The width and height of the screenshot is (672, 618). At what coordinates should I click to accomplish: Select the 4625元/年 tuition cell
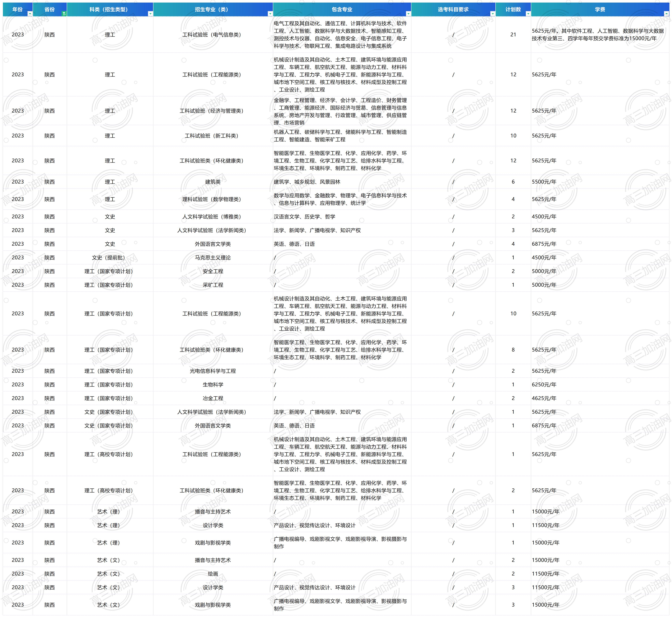coord(600,399)
